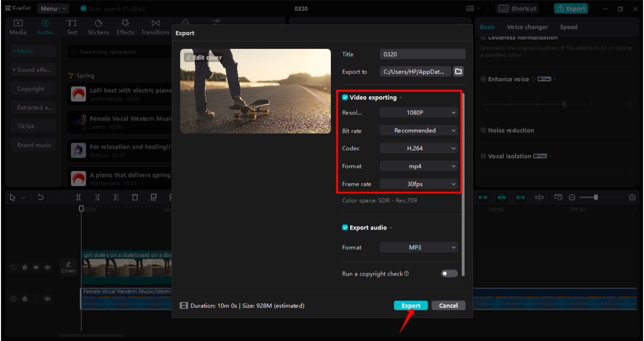Image resolution: width=644 pixels, height=341 pixels.
Task: Click the timeline zoom out minus icon
Action: pos(572,197)
